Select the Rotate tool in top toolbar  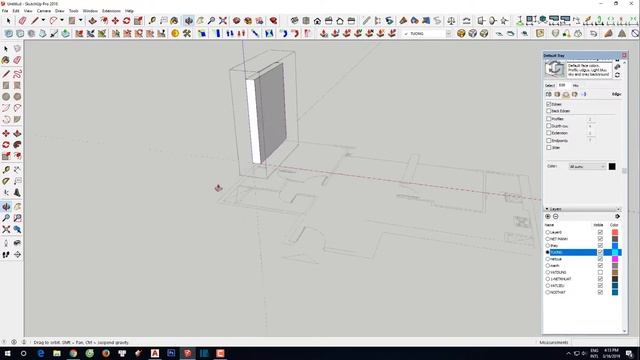pyautogui.click(x=127, y=20)
